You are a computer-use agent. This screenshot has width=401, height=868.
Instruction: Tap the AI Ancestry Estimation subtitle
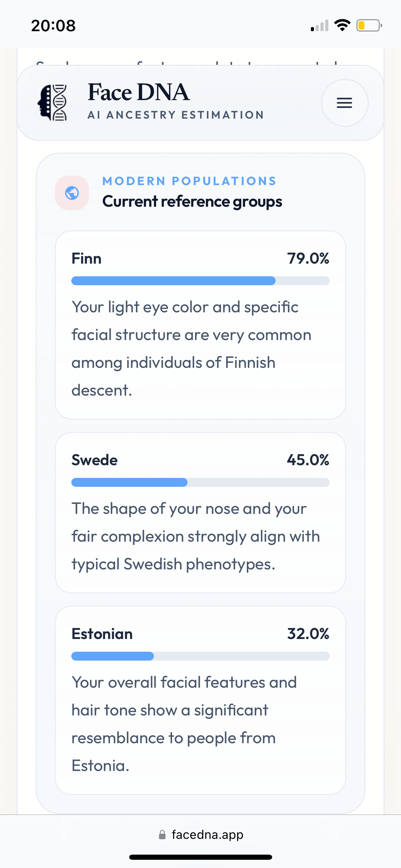(176, 115)
